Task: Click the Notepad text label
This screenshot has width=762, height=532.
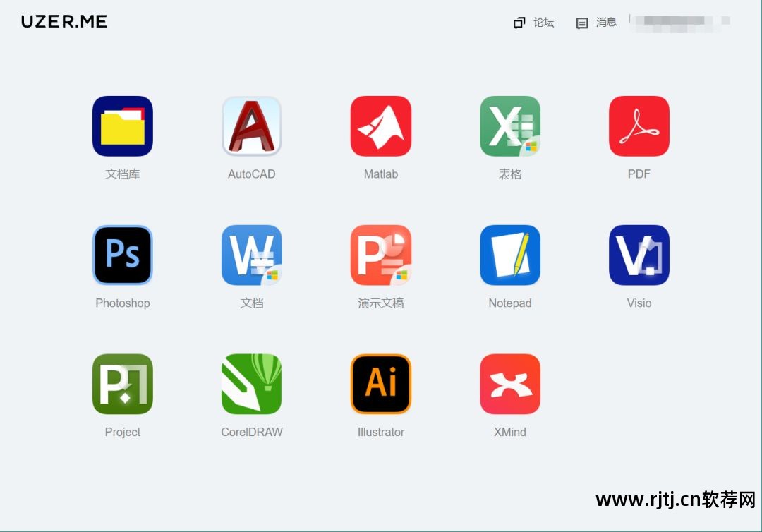Action: click(510, 303)
